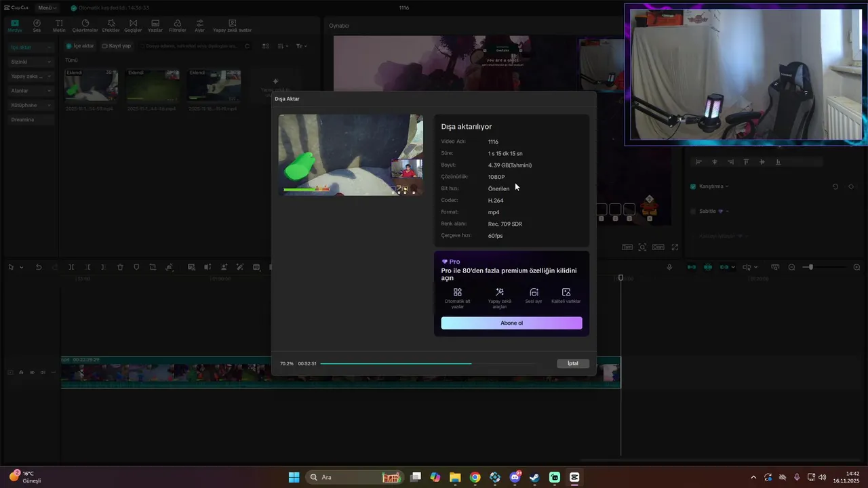The width and height of the screenshot is (868, 488).
Task: Toggle the Sabitle checkbox
Action: tap(693, 211)
